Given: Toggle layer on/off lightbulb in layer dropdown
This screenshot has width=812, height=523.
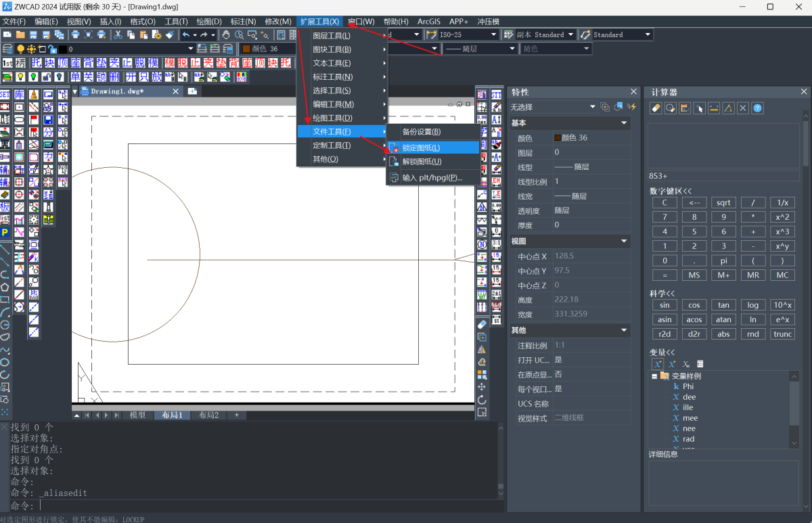Looking at the screenshot, I should tap(20, 49).
